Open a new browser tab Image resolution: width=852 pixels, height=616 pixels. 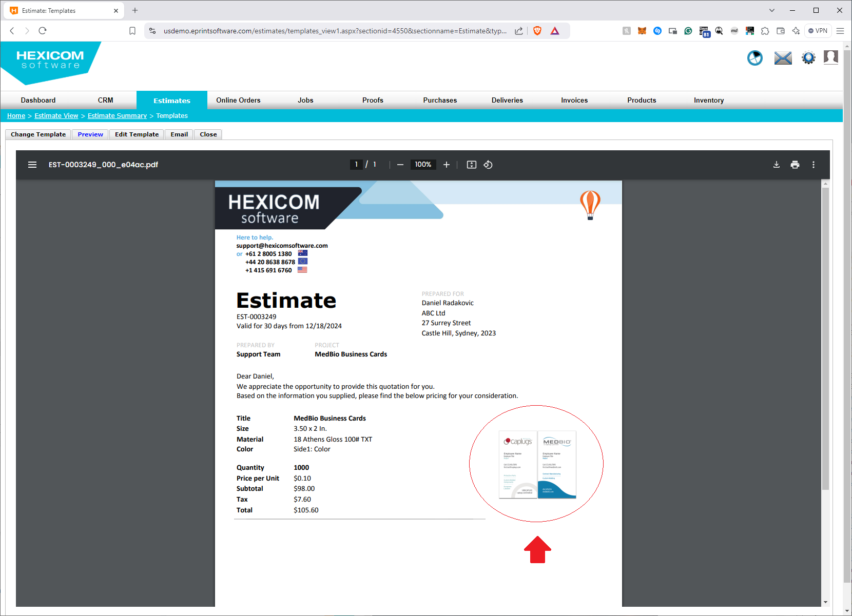point(135,10)
